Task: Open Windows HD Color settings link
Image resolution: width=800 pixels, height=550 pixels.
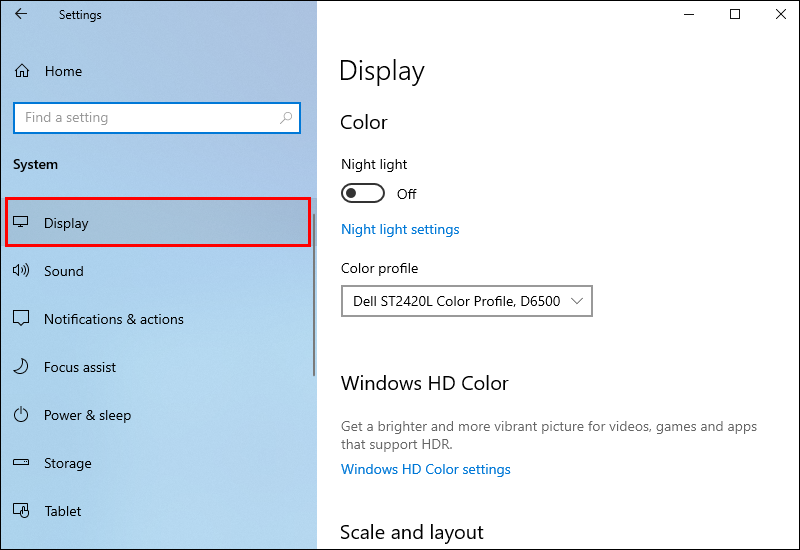Action: [x=426, y=469]
